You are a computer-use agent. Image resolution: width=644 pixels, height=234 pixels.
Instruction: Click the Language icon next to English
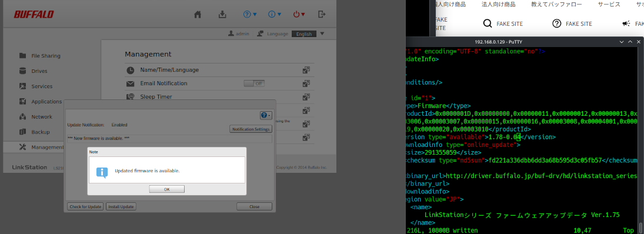click(261, 34)
